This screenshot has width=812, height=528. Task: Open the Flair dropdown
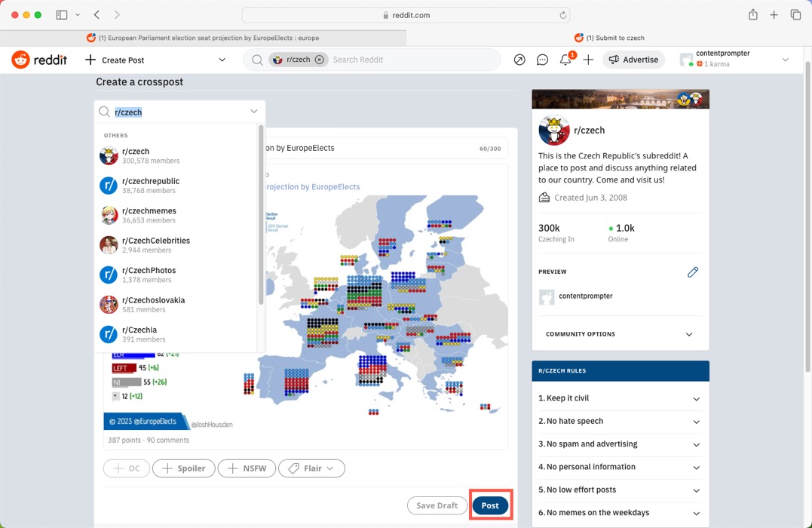click(311, 468)
